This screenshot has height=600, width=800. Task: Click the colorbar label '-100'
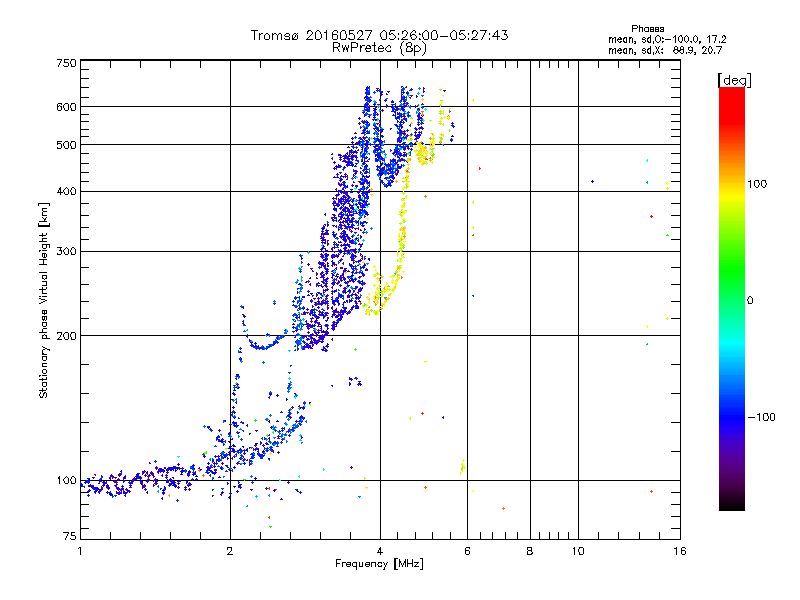point(761,417)
